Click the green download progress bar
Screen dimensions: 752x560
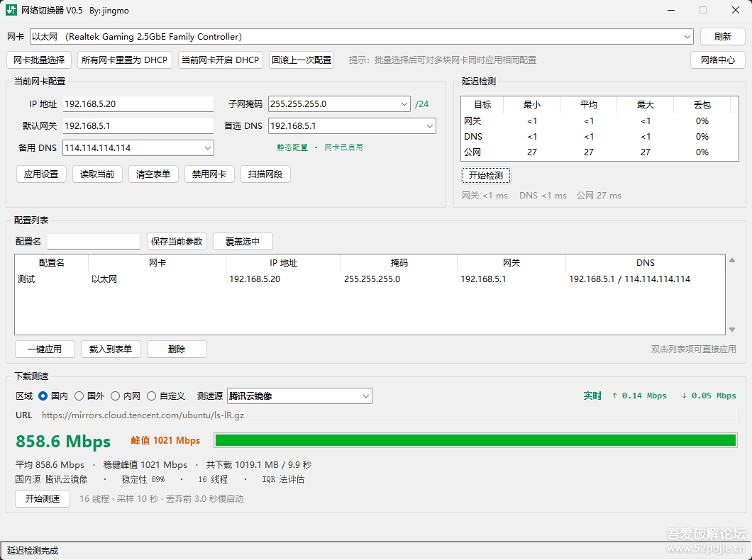476,440
